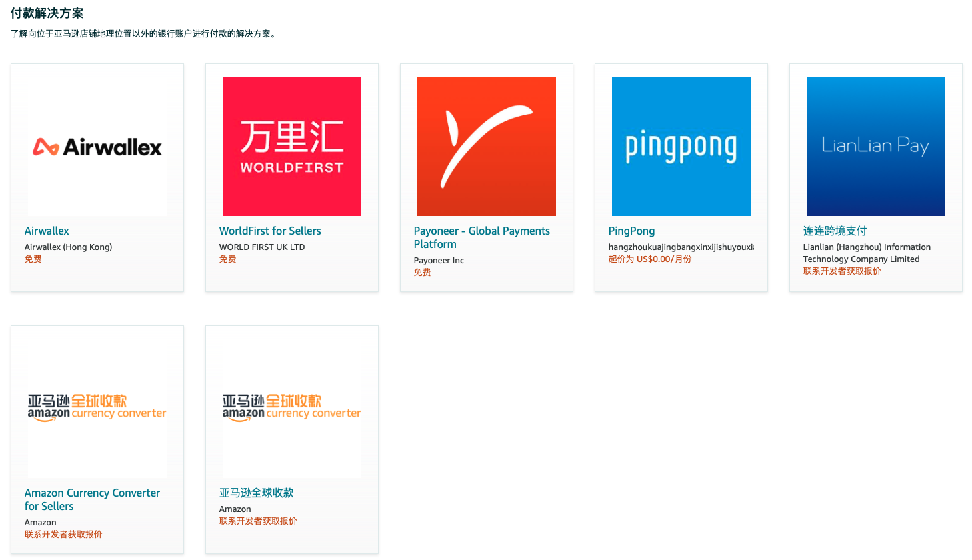Open the WorldFirst for Sellers link
The height and width of the screenshot is (560, 972).
click(270, 231)
